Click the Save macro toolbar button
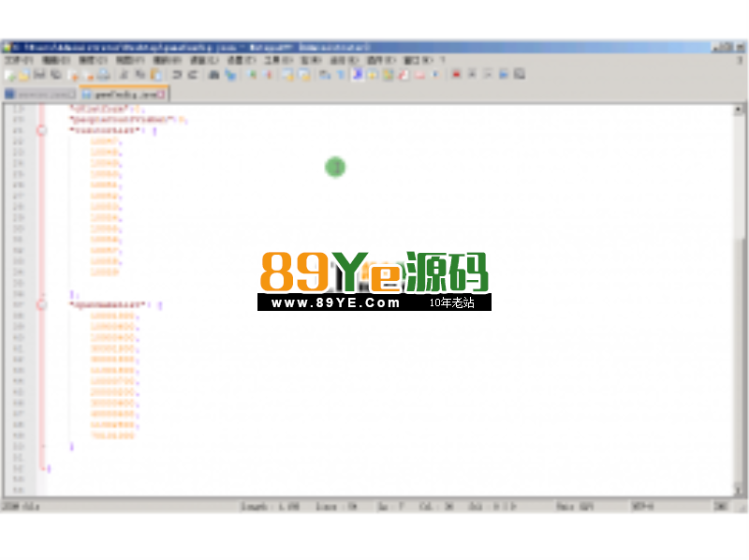749x560 pixels. pyautogui.click(x=519, y=74)
